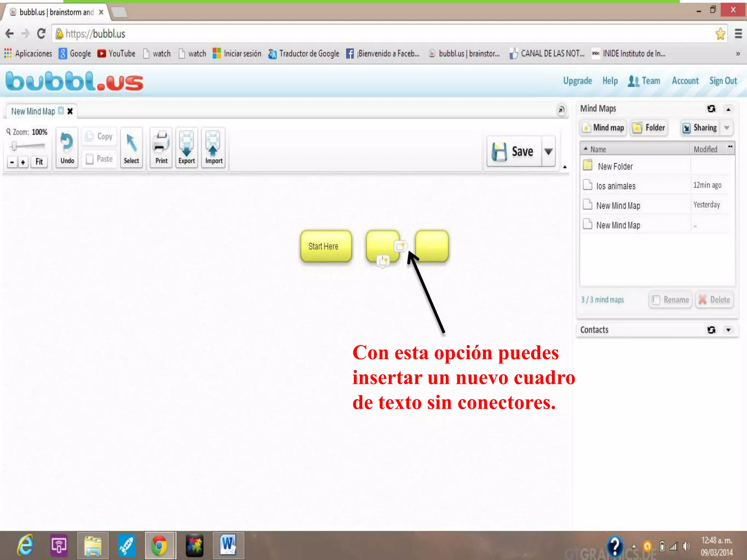Click the help question mark tray icon
The width and height of the screenshot is (747, 560).
[x=615, y=546]
